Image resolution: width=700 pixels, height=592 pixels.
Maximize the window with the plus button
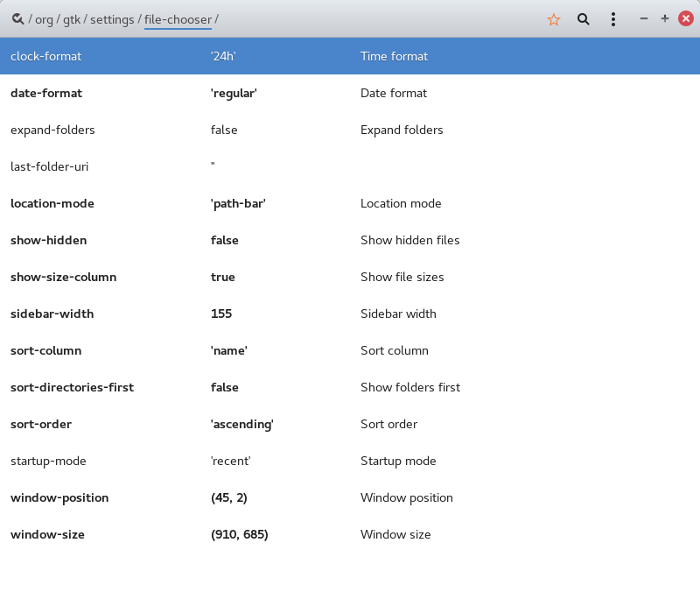pyautogui.click(x=665, y=18)
